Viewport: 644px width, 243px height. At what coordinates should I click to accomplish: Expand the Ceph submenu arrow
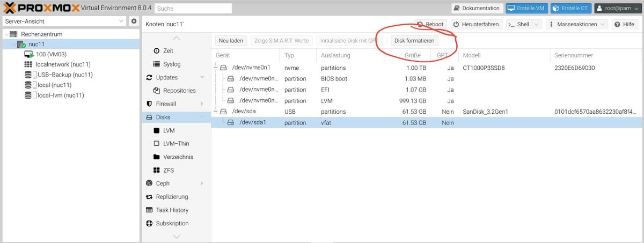coord(202,183)
